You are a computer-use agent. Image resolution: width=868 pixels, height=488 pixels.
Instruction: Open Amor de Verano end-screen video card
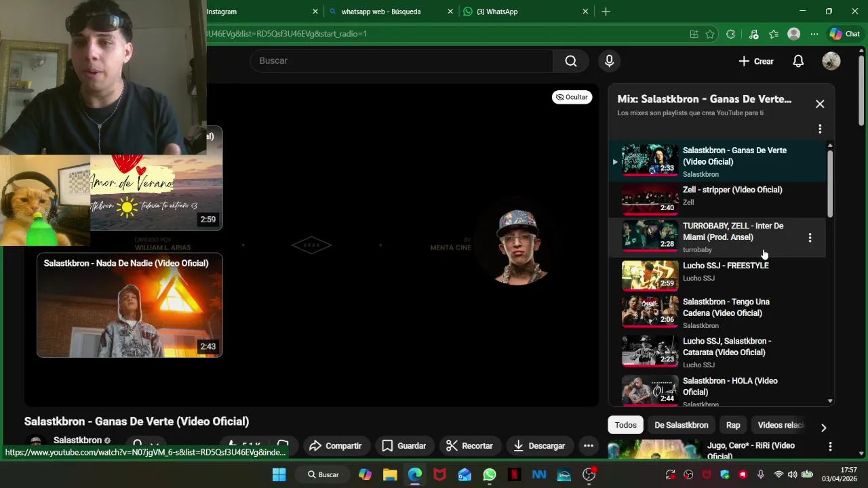(156, 193)
